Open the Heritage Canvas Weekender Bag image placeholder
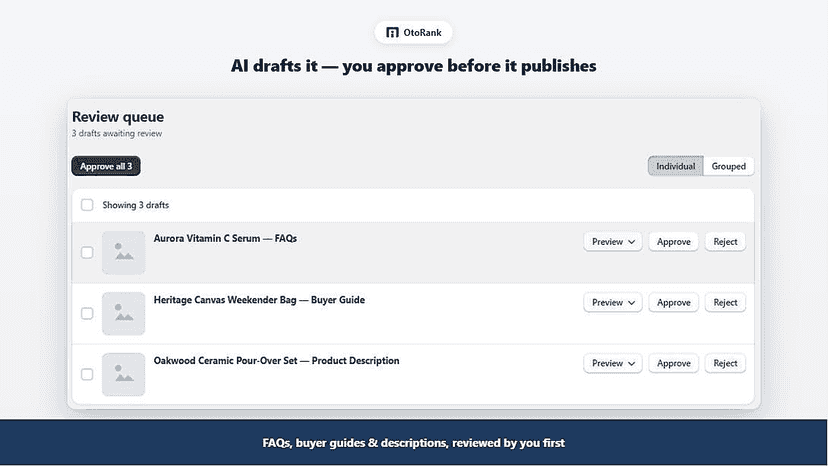828x466 pixels. [x=124, y=313]
